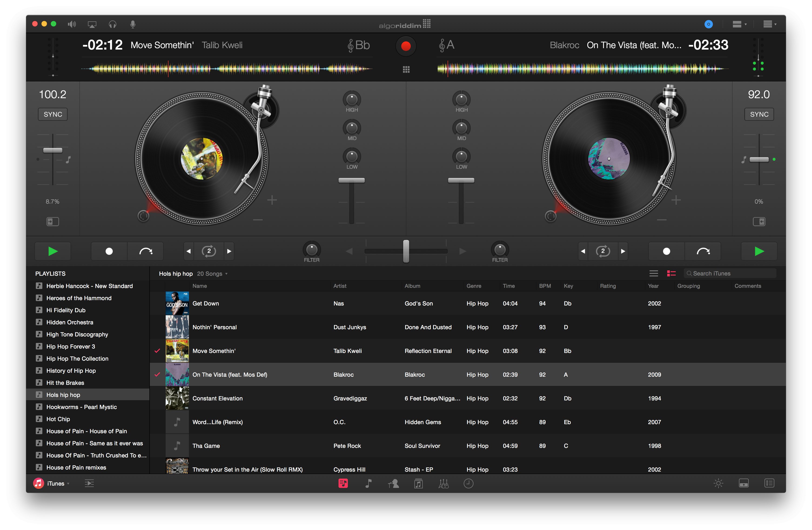This screenshot has width=812, height=530.
Task: Click the Search iTunes field
Action: [730, 273]
